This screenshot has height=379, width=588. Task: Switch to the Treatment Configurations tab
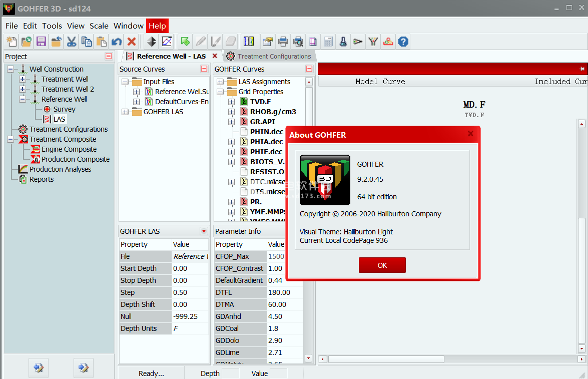tap(270, 56)
